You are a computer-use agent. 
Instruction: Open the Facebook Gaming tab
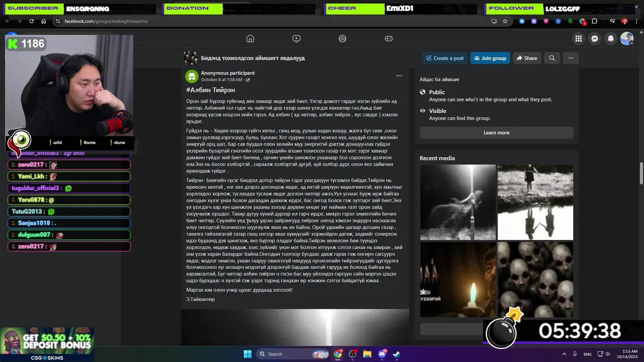coord(389,39)
